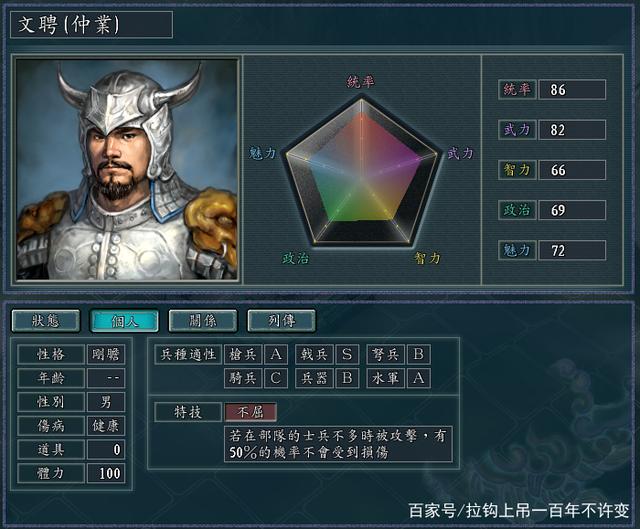The height and width of the screenshot is (529, 640).
Task: Select the 武力 stat label
Action: [517, 130]
